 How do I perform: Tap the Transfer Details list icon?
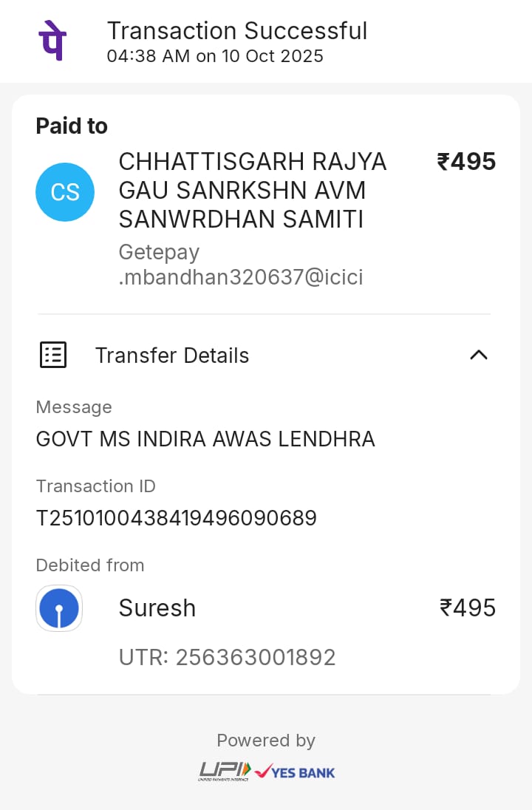click(x=53, y=355)
